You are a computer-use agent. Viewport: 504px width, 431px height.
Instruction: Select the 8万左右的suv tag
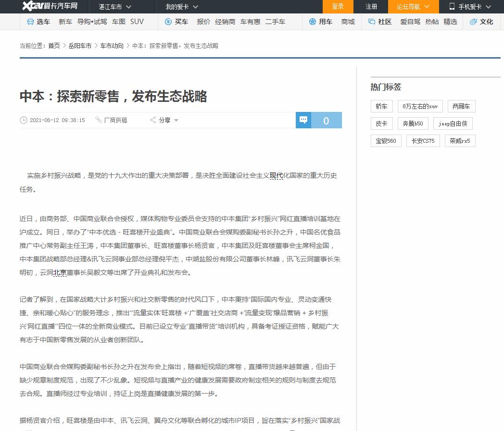420,106
